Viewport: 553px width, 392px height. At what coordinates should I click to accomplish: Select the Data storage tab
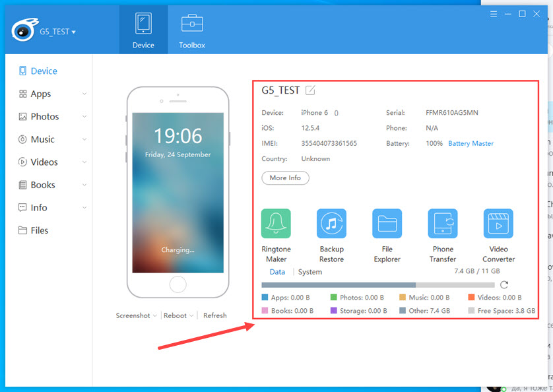coord(277,272)
